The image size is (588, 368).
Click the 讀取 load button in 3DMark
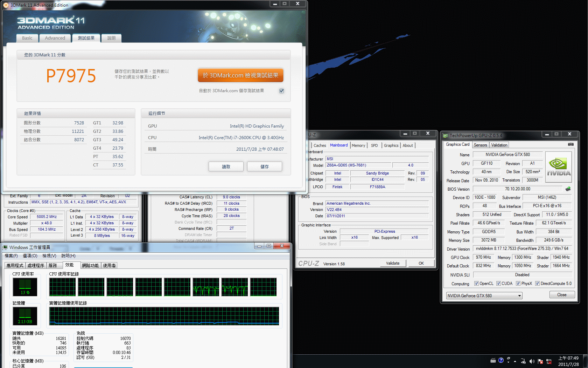pos(226,167)
